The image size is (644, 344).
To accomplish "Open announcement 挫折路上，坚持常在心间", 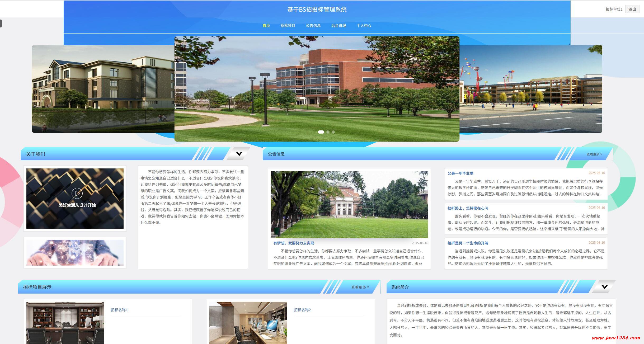I will click(x=468, y=208).
